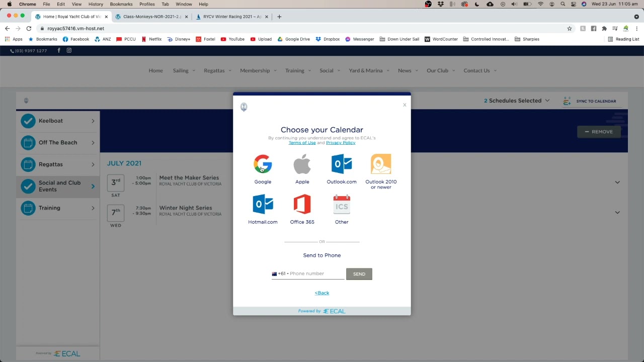The image size is (644, 362).
Task: Pick Office 365 calendar option
Action: (x=302, y=204)
